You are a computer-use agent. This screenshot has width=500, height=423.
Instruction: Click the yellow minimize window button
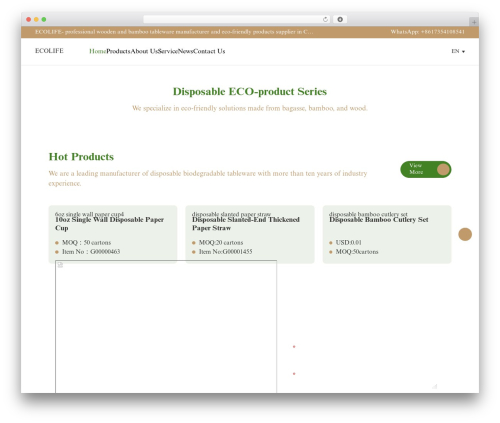click(x=36, y=19)
